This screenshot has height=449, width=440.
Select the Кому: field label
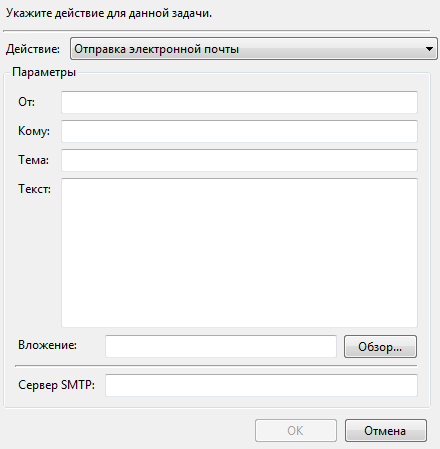click(34, 131)
